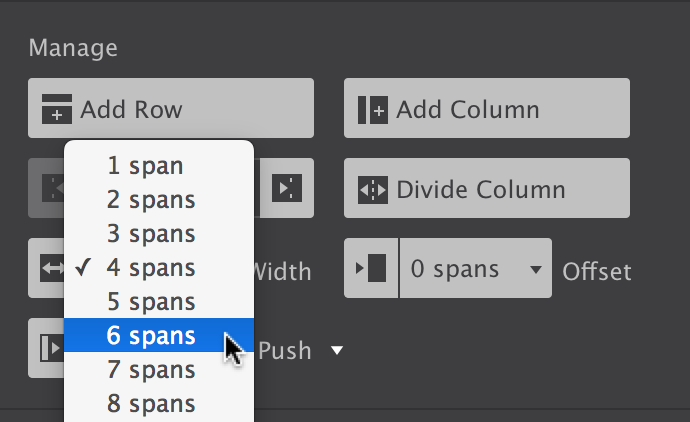Open the Offset spans dropdown

pyautogui.click(x=475, y=269)
